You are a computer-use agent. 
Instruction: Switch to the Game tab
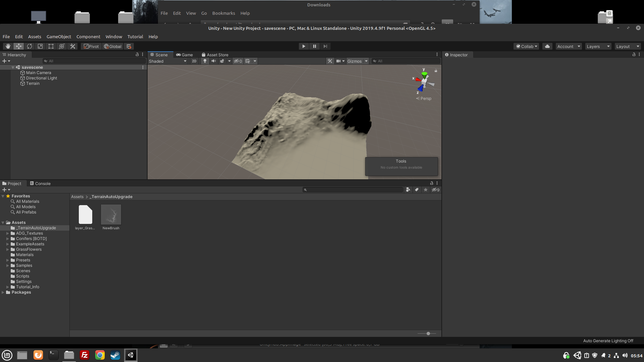(184, 55)
